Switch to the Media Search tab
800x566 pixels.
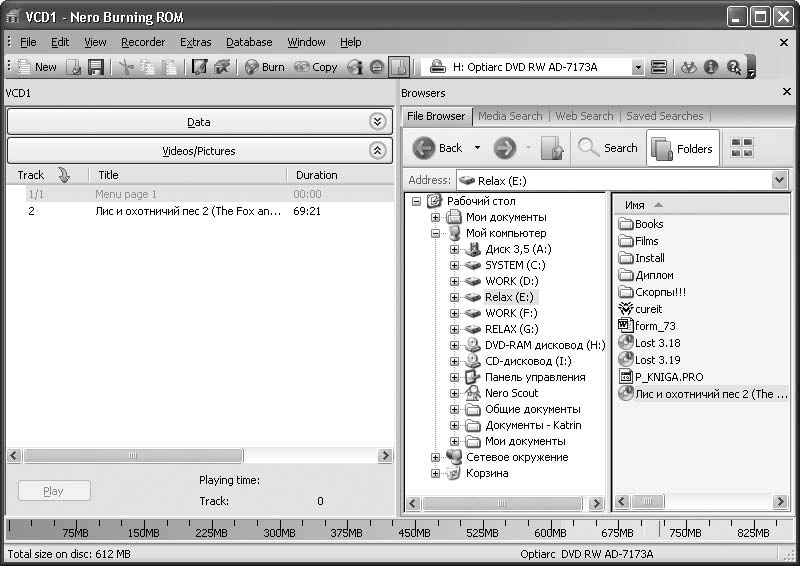click(x=510, y=116)
